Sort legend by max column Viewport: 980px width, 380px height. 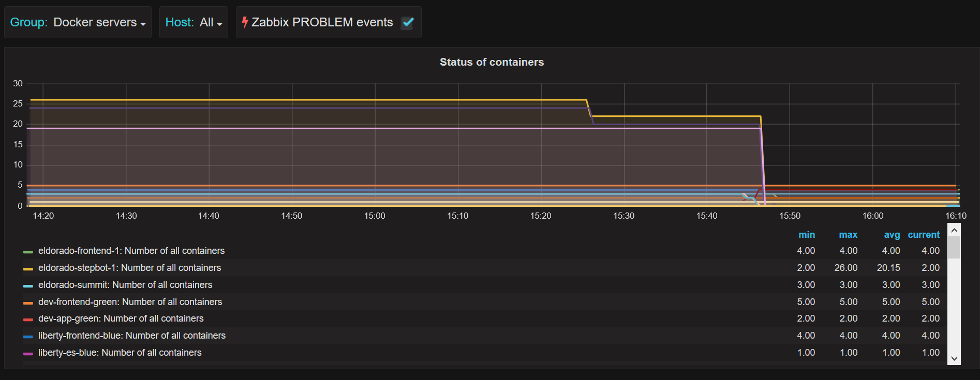pos(848,235)
